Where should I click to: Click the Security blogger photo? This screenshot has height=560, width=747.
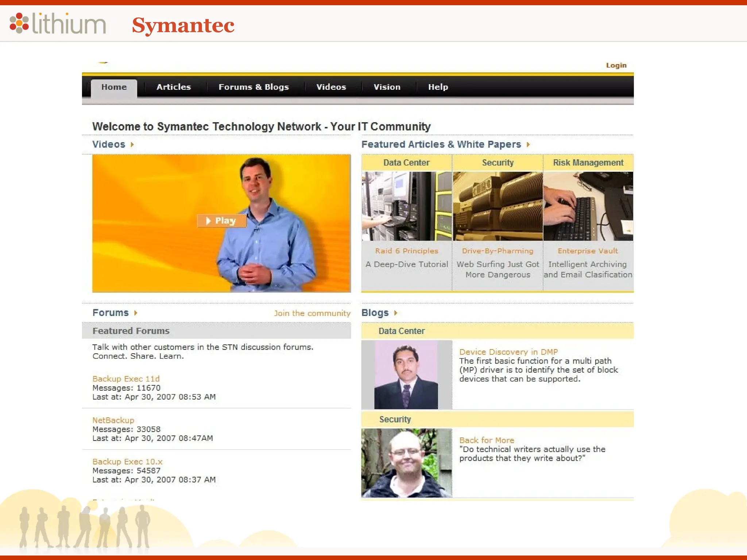tap(406, 463)
